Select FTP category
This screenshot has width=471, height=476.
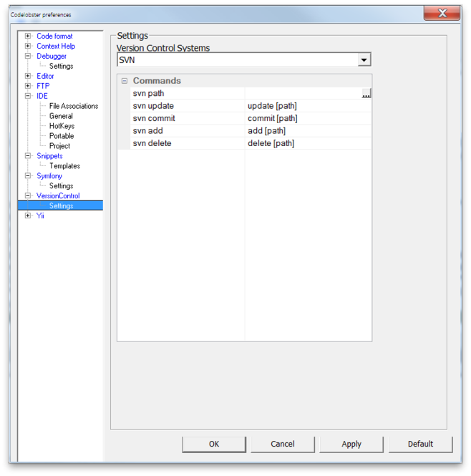[43, 86]
